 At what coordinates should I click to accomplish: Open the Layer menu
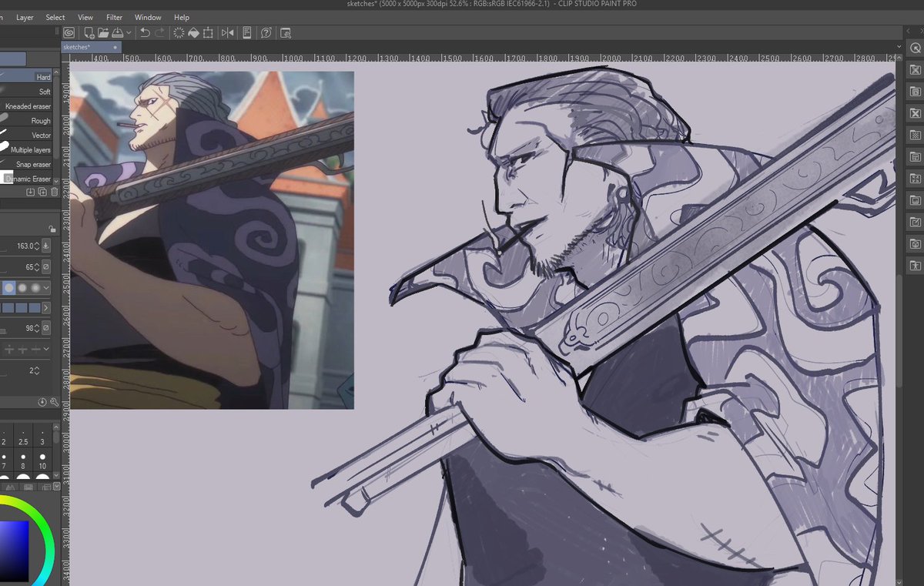[25, 17]
